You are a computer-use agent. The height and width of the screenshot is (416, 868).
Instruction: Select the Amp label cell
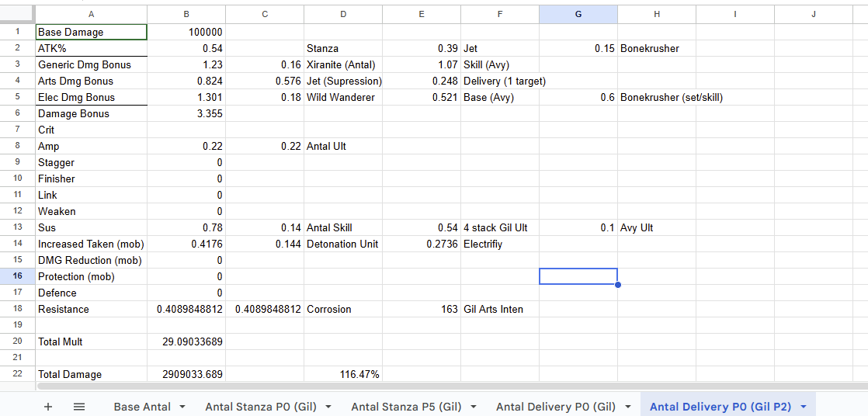92,147
